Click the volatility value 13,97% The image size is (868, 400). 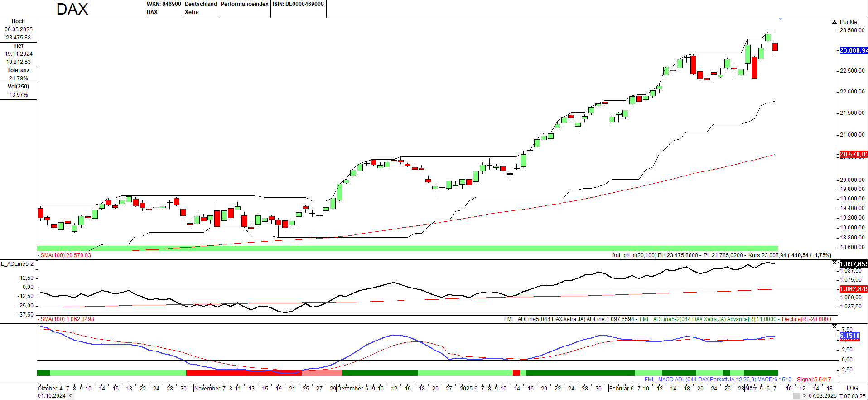click(19, 95)
